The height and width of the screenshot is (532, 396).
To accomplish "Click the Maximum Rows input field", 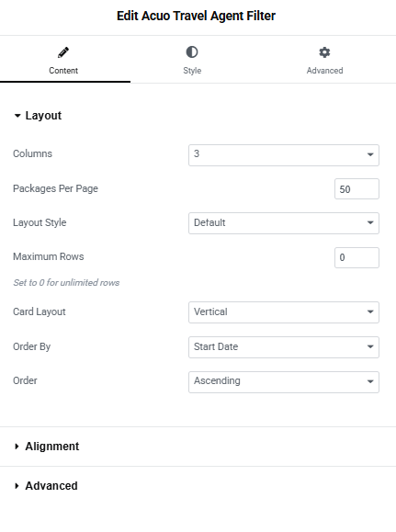I will 356,257.
